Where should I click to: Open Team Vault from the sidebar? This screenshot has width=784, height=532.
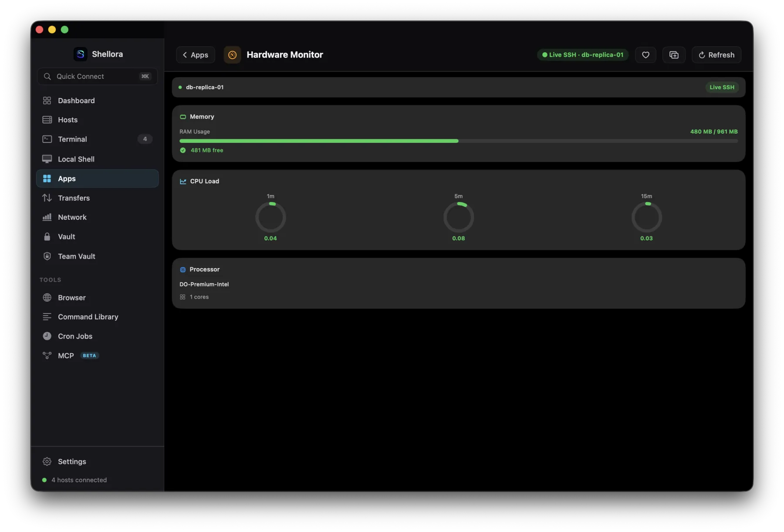point(98,256)
